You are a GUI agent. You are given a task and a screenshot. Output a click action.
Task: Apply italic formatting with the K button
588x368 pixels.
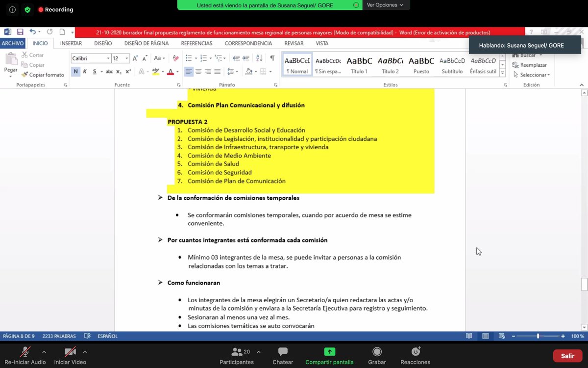point(85,72)
